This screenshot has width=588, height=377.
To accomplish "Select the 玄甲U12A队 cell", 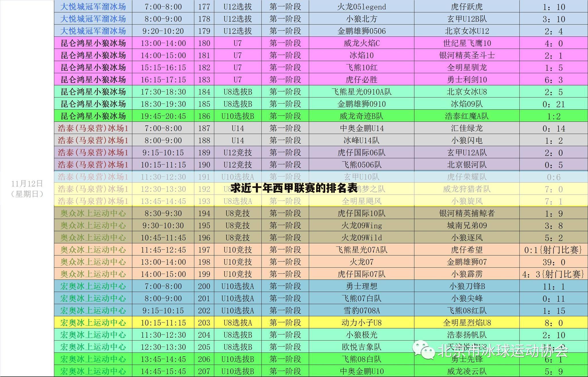I will pos(467,153).
